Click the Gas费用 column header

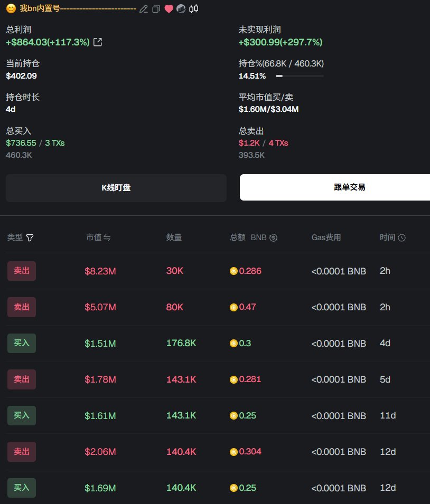[x=326, y=237]
